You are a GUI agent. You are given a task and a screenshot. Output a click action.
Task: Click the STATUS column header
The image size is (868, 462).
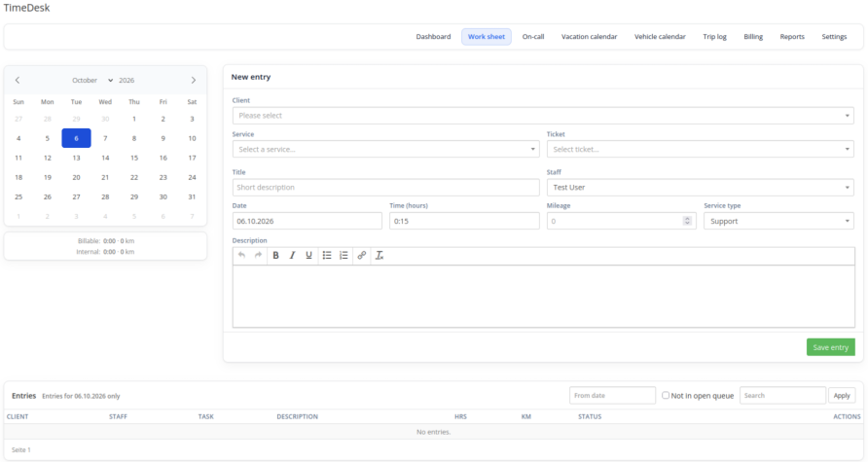coord(590,416)
